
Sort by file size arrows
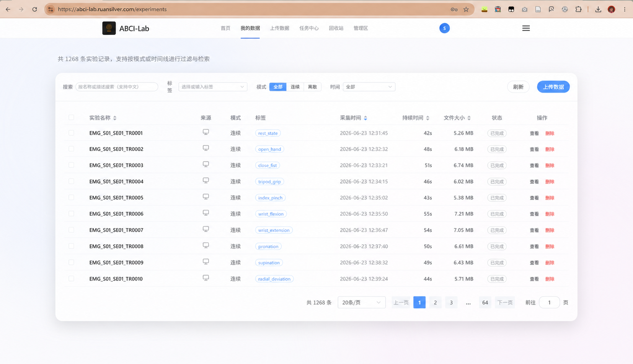coord(469,118)
